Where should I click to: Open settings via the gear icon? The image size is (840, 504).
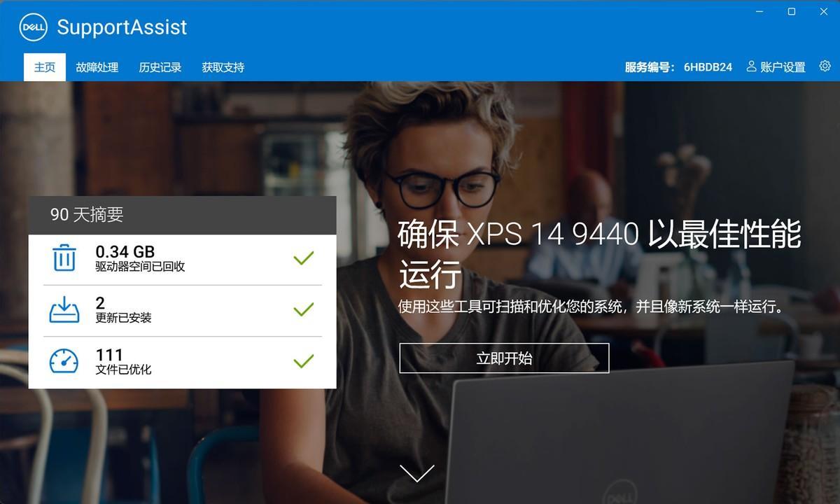click(x=825, y=66)
